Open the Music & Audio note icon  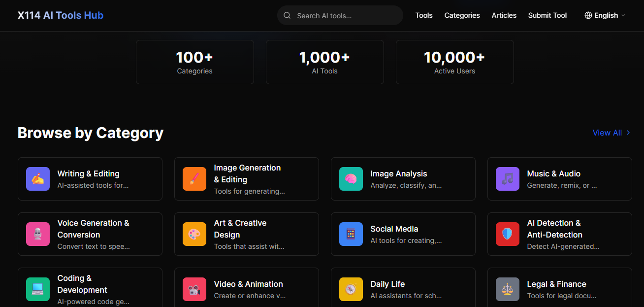tap(508, 179)
